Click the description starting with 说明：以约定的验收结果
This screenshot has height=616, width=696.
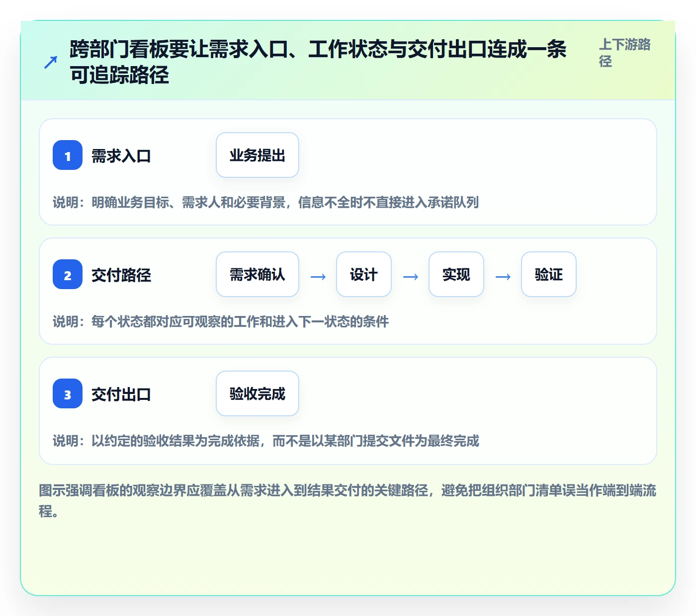266,441
